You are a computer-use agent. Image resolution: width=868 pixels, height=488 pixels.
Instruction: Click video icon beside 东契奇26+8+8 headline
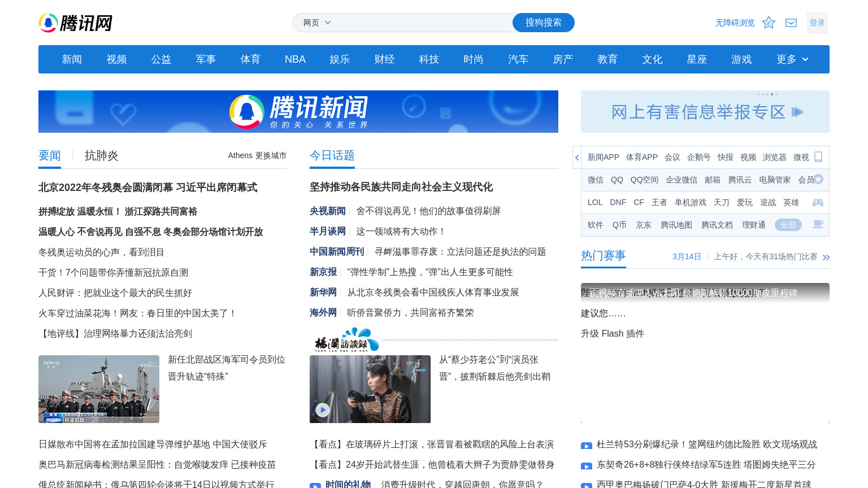coord(587,466)
